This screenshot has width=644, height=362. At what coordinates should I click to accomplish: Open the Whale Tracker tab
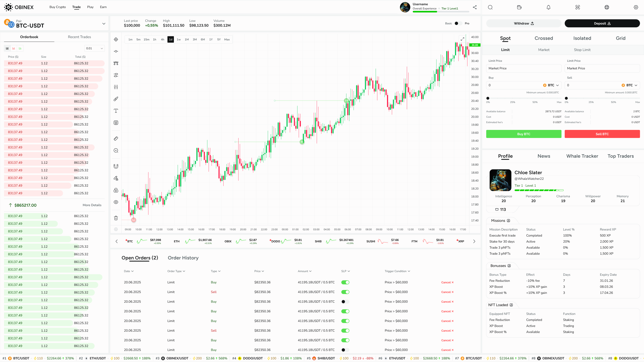[x=582, y=156]
